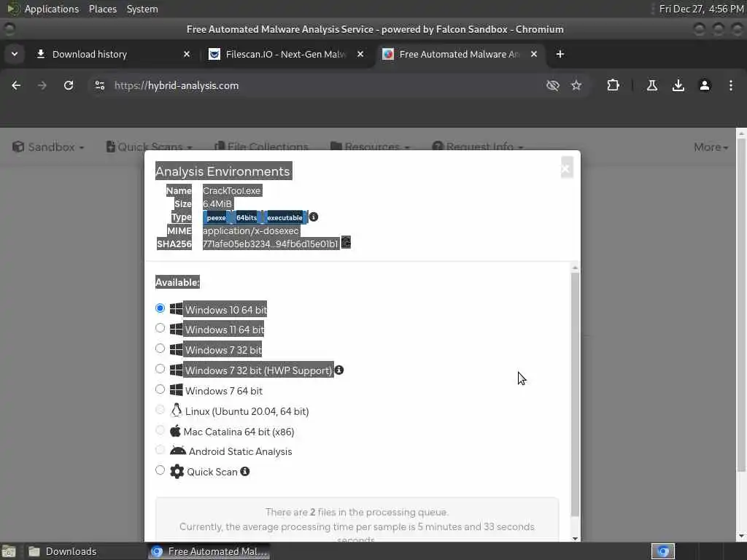This screenshot has width=747, height=560.
Task: Click info icon beside Quick Scan
Action: [x=245, y=472]
